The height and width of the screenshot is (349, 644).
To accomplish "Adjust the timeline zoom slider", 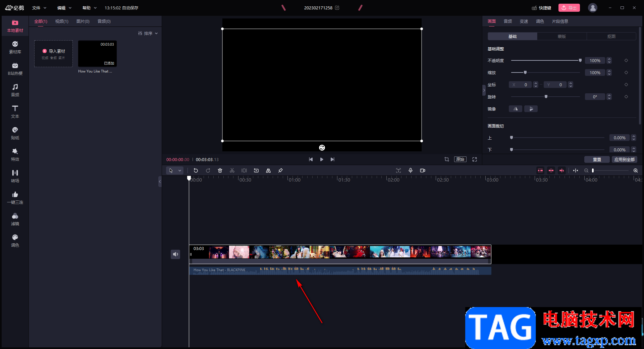I will click(x=610, y=170).
